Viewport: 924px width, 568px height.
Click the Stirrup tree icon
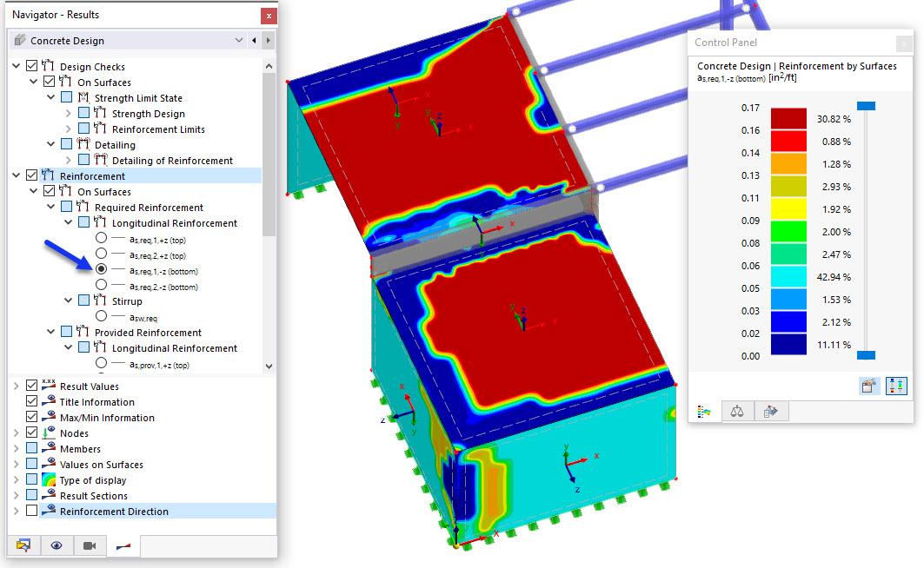pos(101,301)
